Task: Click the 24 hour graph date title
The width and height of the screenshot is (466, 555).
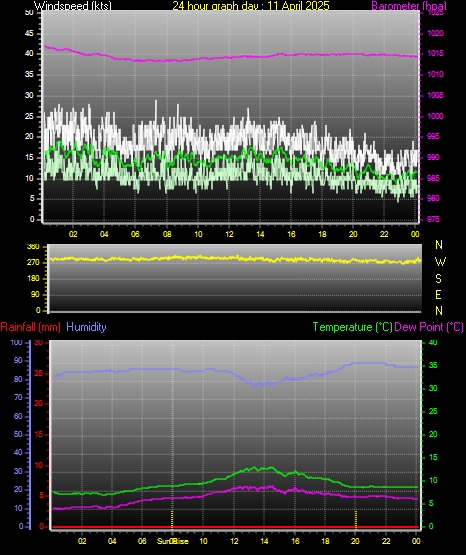Action: coord(251,5)
